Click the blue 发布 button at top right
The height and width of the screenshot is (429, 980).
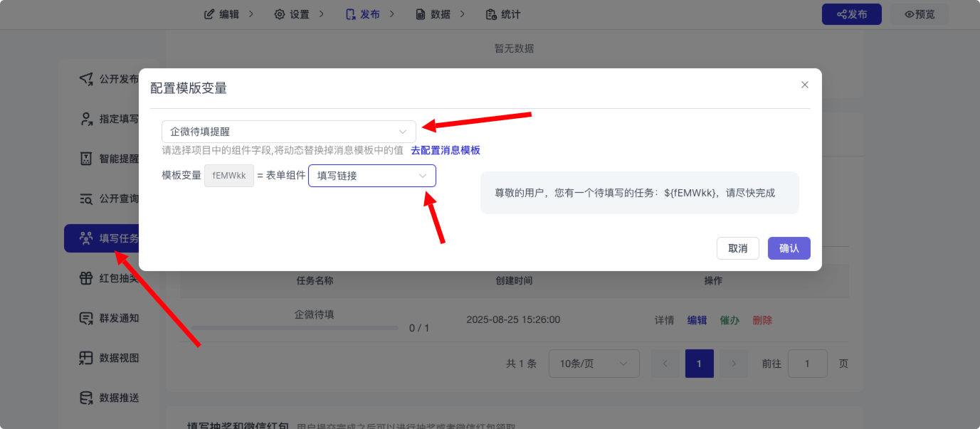[x=852, y=14]
